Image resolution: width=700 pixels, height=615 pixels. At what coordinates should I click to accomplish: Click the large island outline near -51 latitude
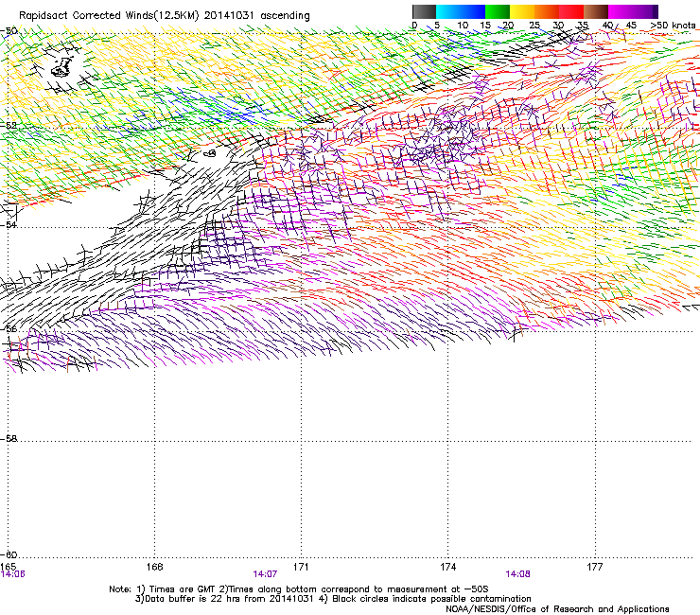coord(62,67)
